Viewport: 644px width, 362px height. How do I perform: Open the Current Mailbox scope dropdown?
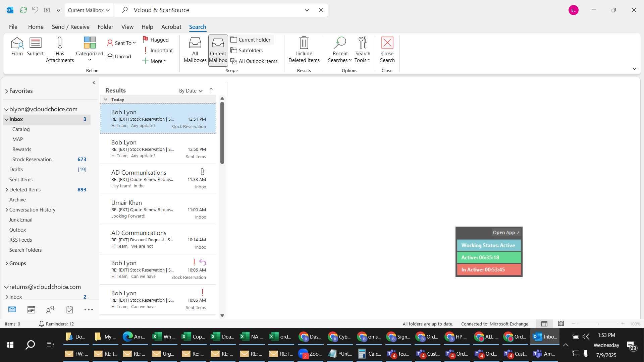click(89, 10)
